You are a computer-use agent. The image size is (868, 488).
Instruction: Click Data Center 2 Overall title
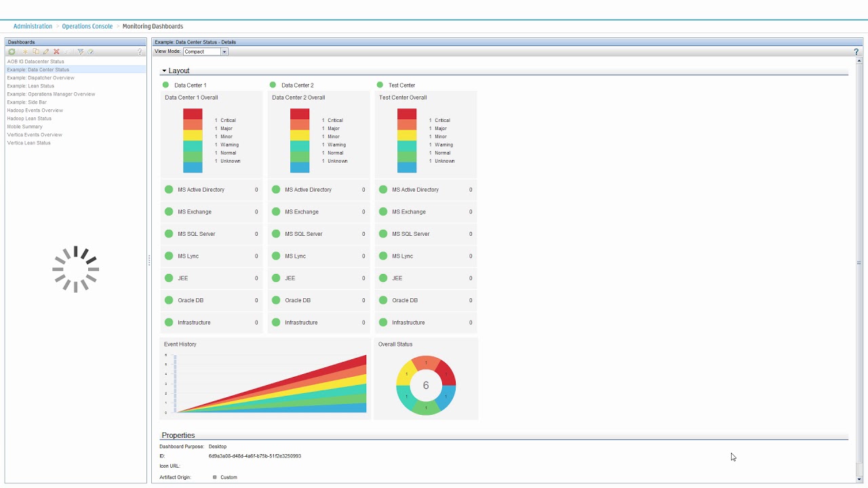[298, 98]
